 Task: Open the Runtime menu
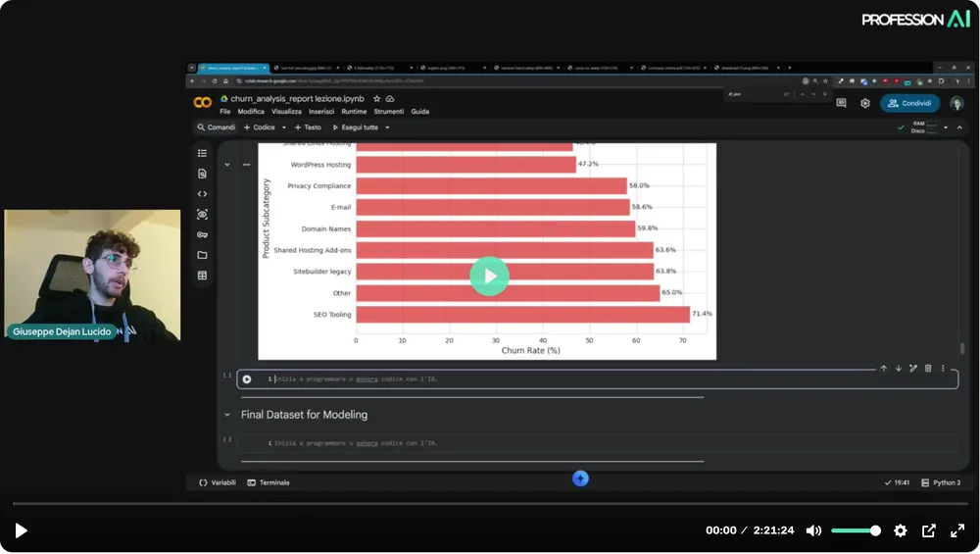click(x=354, y=112)
